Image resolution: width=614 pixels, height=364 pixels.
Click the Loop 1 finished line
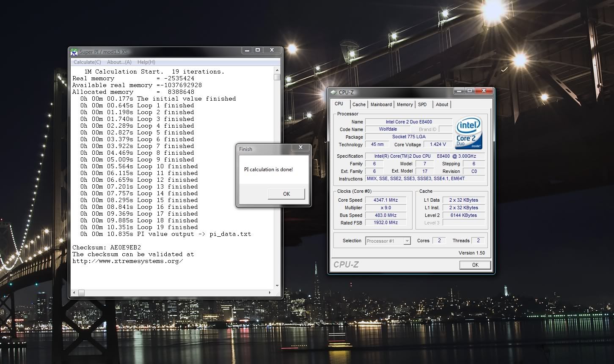[137, 105]
